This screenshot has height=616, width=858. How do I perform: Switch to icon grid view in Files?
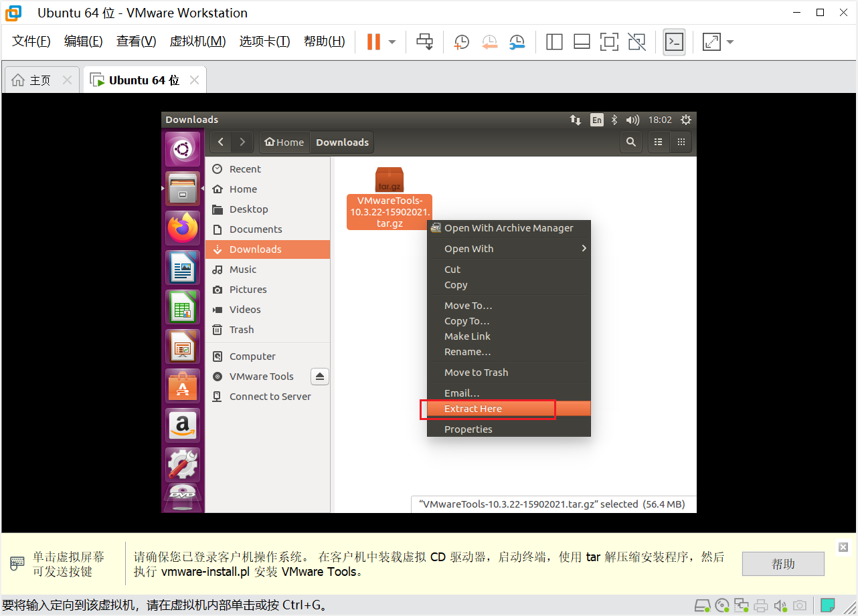[681, 142]
